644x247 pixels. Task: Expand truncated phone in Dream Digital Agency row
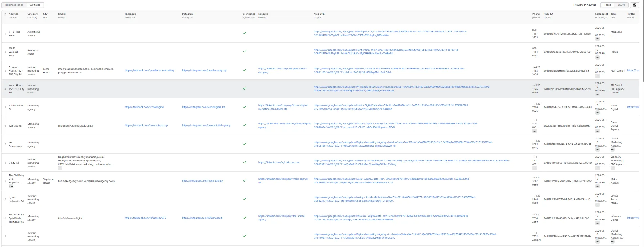(x=535, y=131)
